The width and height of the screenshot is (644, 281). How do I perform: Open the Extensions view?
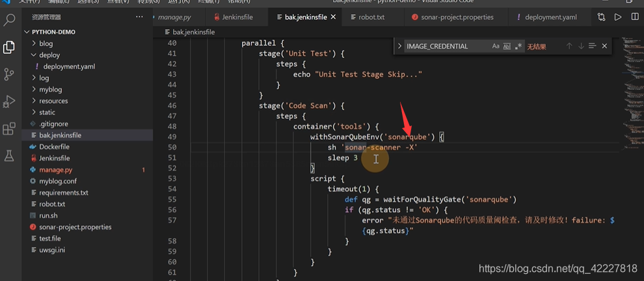[9, 129]
